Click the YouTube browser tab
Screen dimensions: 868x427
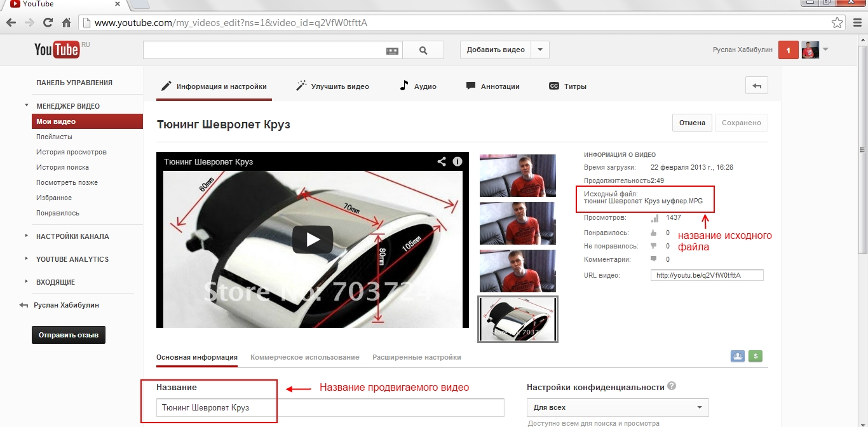tap(64, 4)
